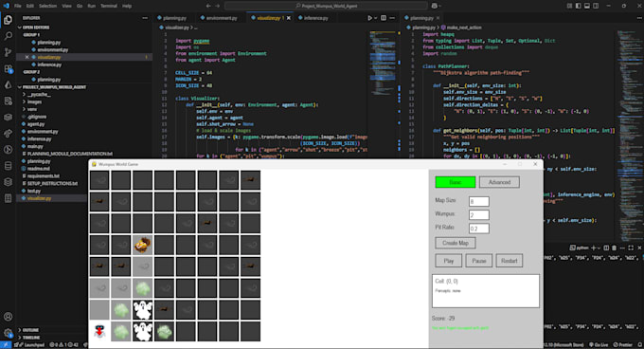Click Prettier in status bar

click(622, 345)
